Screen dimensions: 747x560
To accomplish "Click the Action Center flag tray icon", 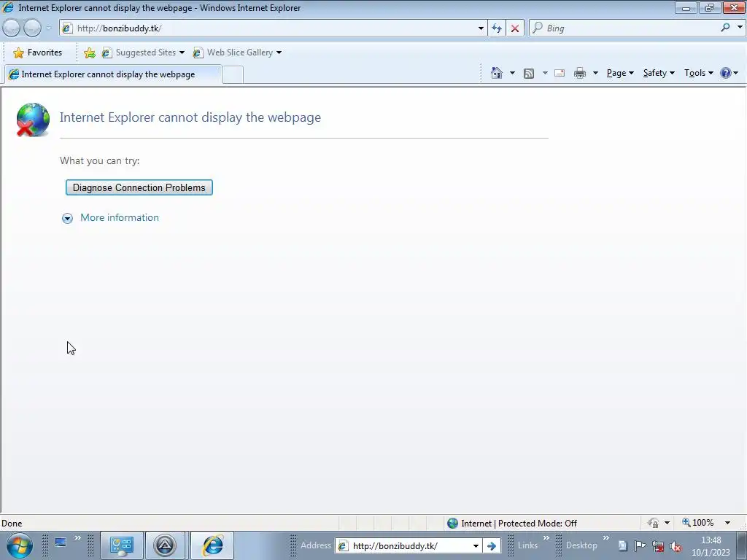I will 640,545.
